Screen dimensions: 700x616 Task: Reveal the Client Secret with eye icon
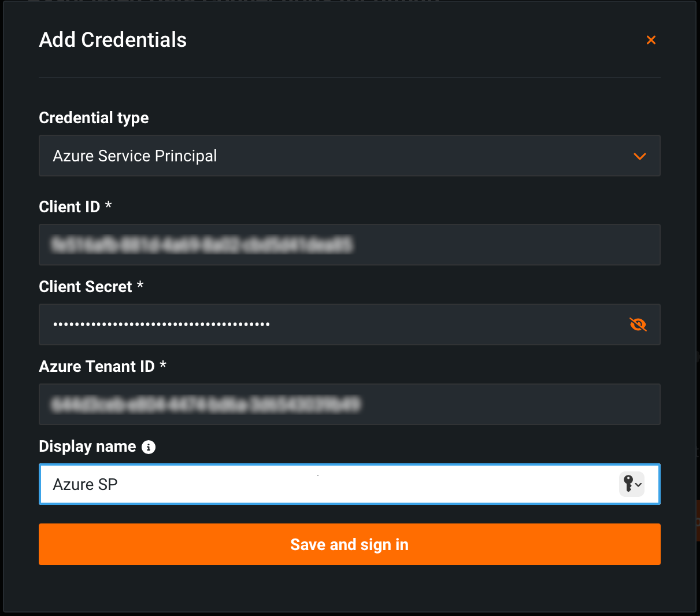[x=638, y=324]
